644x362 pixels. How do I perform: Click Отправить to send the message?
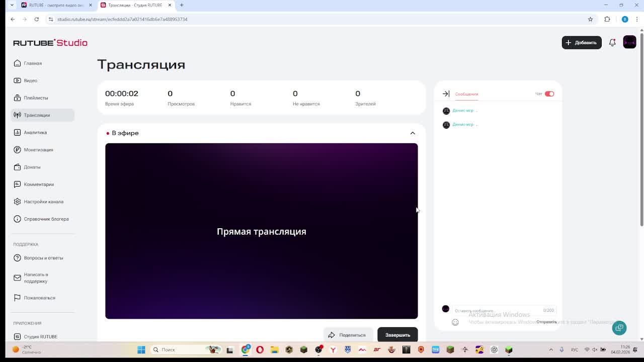pyautogui.click(x=546, y=322)
